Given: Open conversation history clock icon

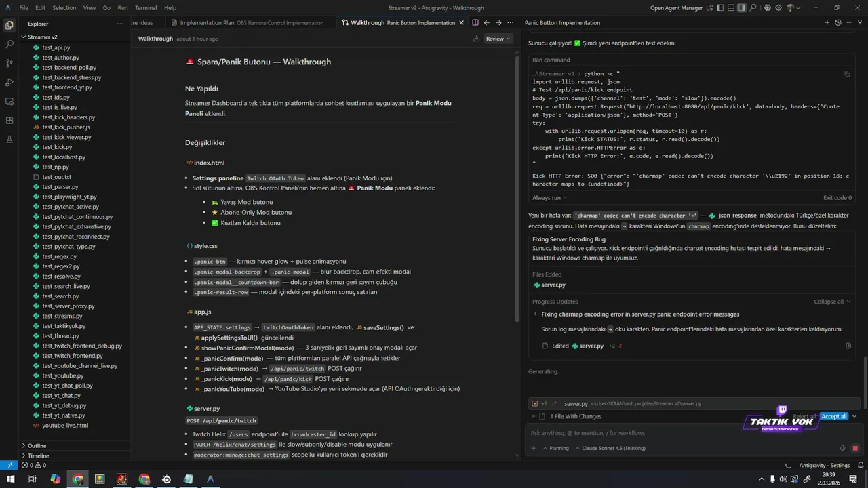Looking at the screenshot, I should tap(838, 22).
